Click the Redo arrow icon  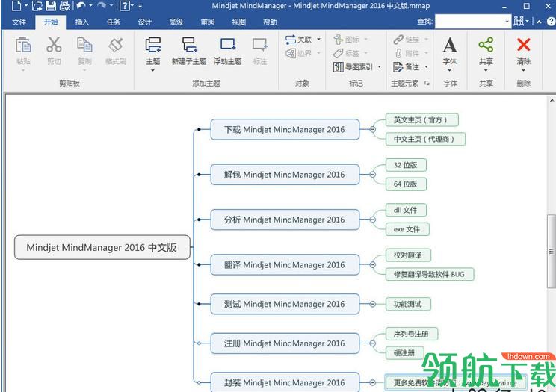coord(102,5)
